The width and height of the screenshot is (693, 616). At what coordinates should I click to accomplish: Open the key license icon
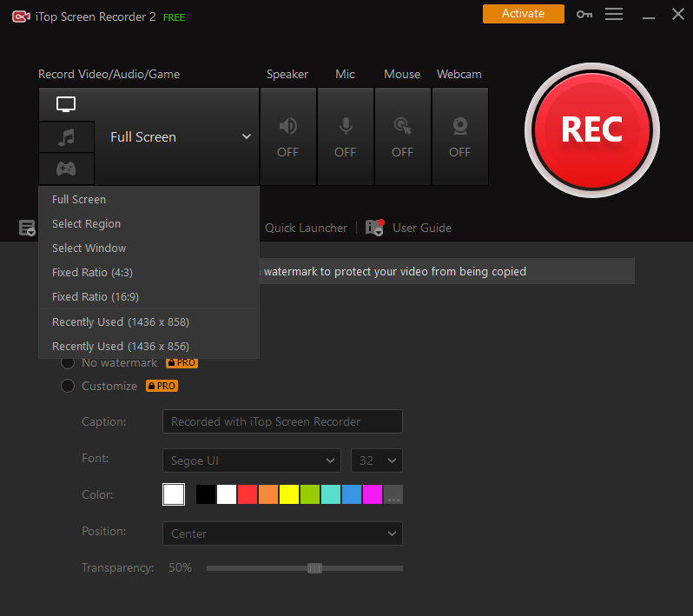point(584,15)
